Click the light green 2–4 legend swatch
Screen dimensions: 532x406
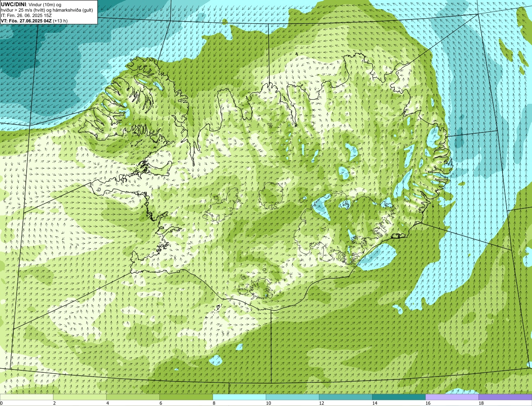click(x=80, y=397)
